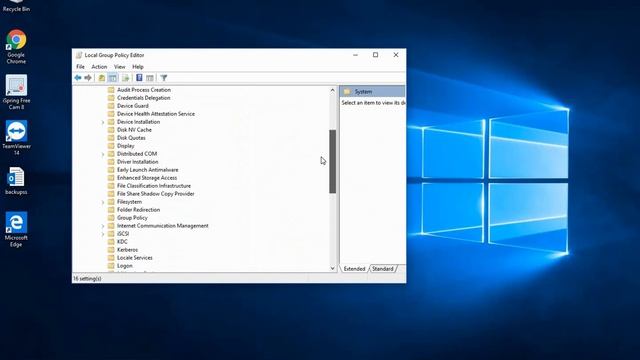Select the backupss desktop file icon

click(x=16, y=181)
